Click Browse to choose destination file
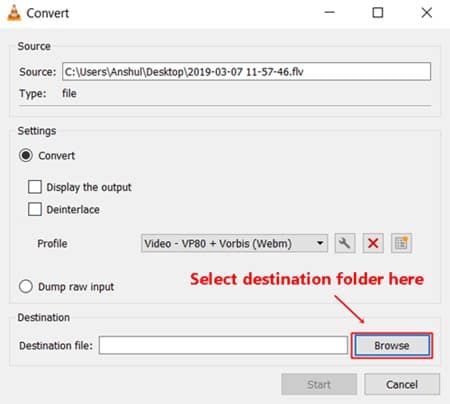 click(x=392, y=345)
